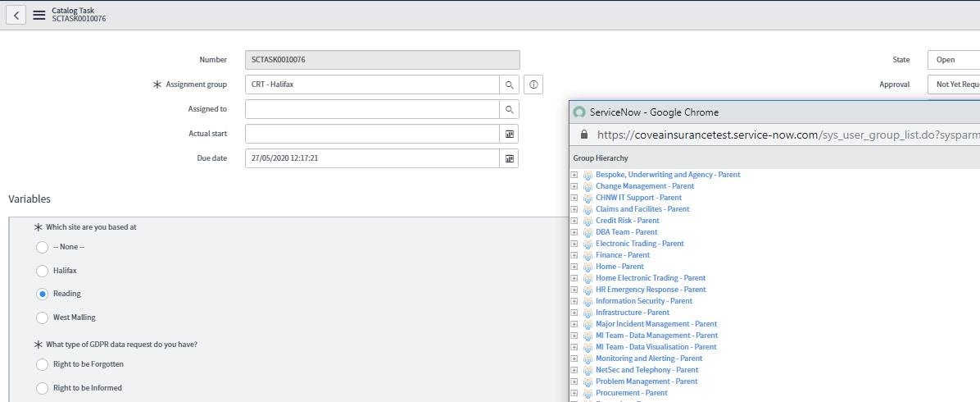Open the hamburger context menu icon
Screen dimensions: 980x402
click(39, 15)
